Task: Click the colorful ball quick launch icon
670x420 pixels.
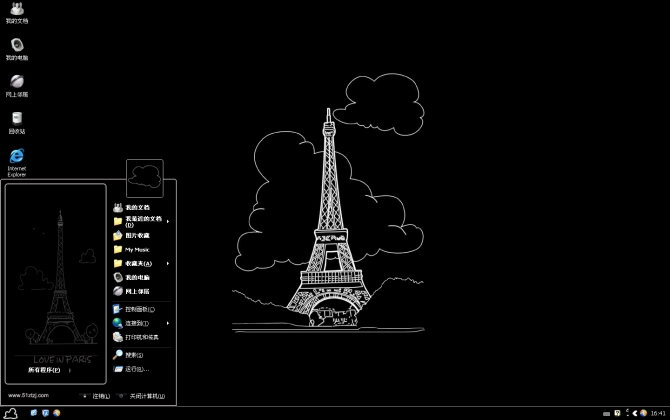Action: point(56,413)
